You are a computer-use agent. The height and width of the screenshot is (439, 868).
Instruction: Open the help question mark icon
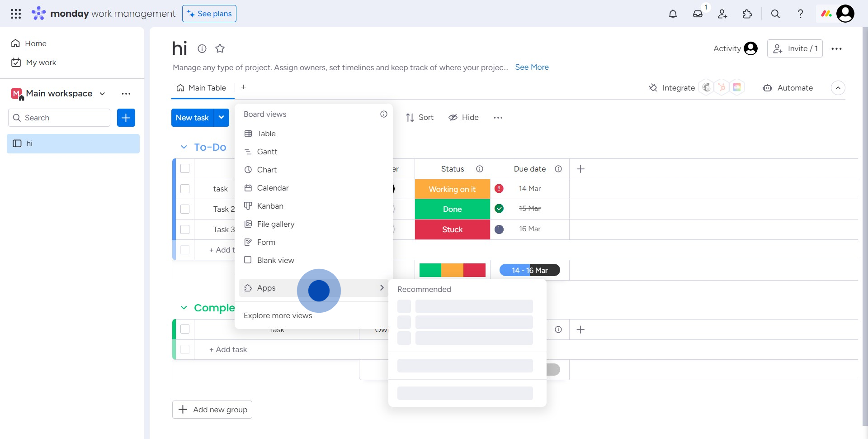800,14
